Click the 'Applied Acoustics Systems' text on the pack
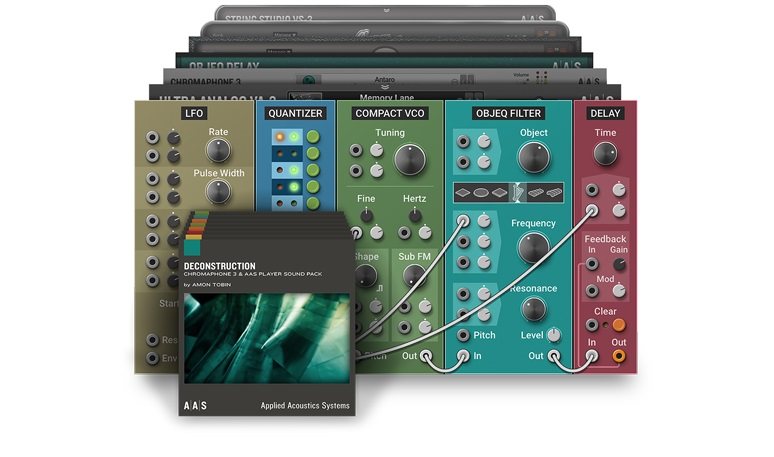This screenshot has width=774, height=457. (x=305, y=405)
